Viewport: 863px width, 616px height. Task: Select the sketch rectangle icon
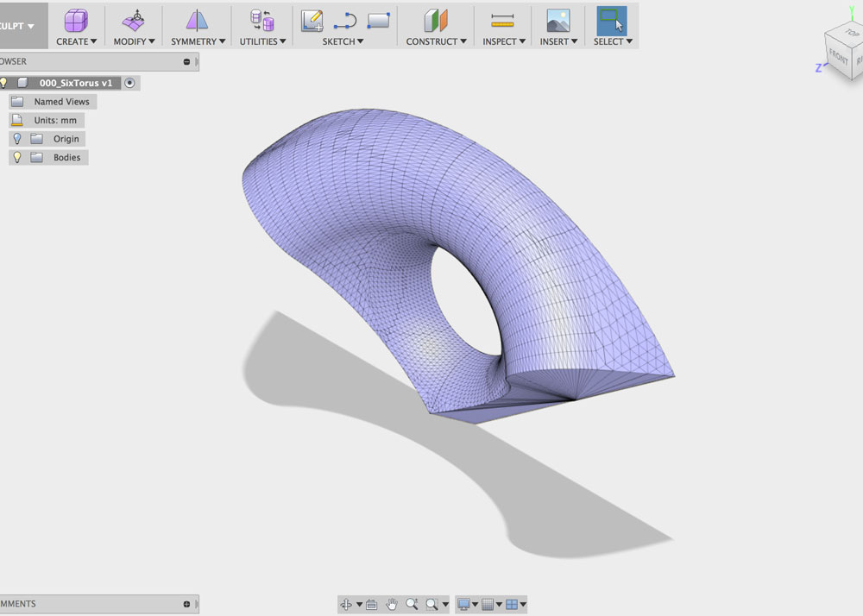pyautogui.click(x=379, y=21)
